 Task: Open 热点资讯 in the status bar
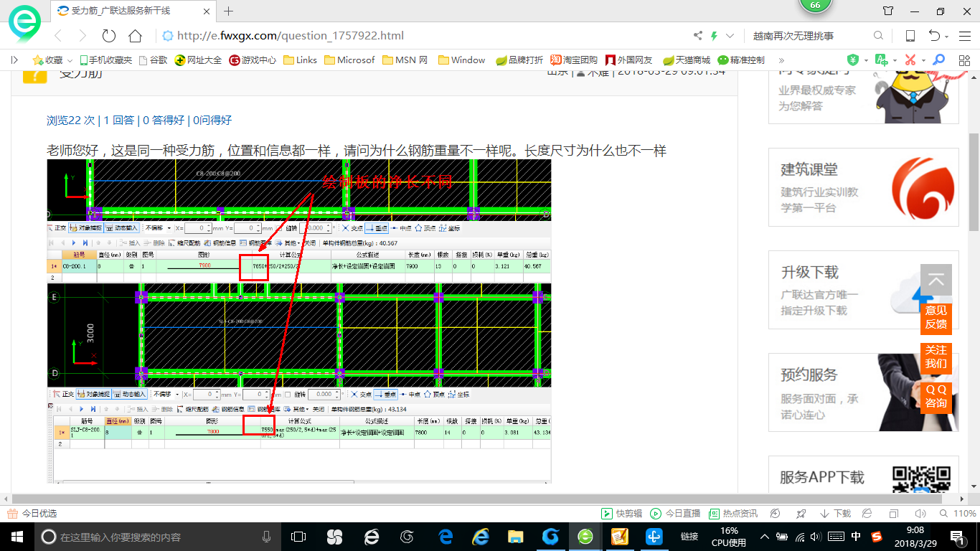[732, 514]
